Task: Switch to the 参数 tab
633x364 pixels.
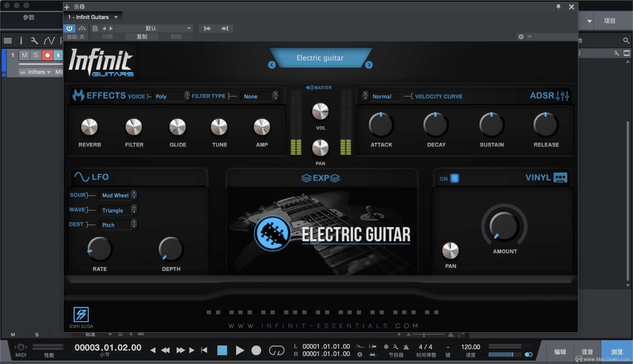Action: 29,17
